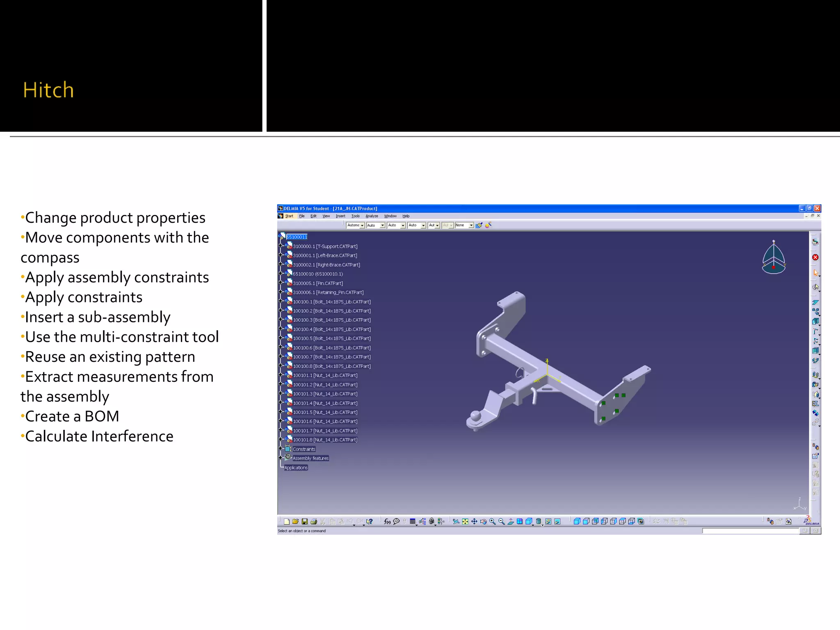Expand the Constraints node in tree

pos(281,448)
